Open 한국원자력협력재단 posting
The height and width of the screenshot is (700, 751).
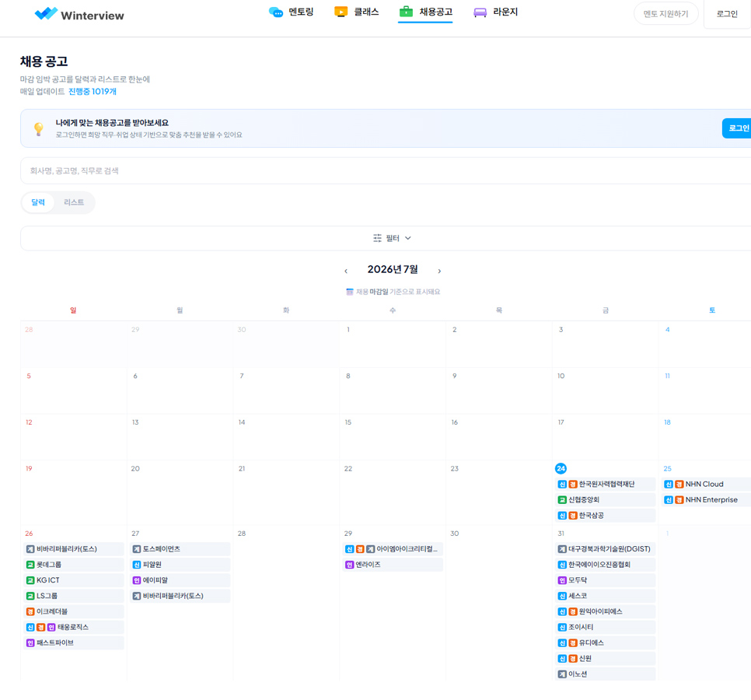point(605,485)
